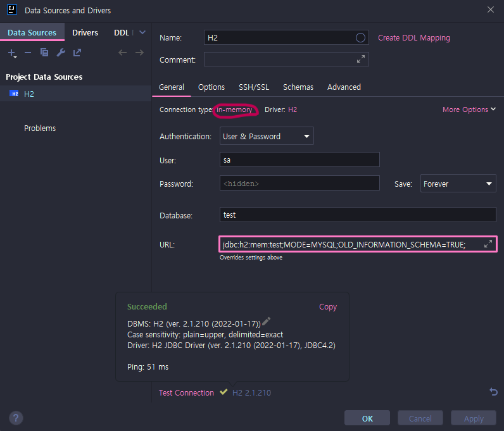Open the General tab
Image resolution: width=504 pixels, height=431 pixels.
(172, 87)
